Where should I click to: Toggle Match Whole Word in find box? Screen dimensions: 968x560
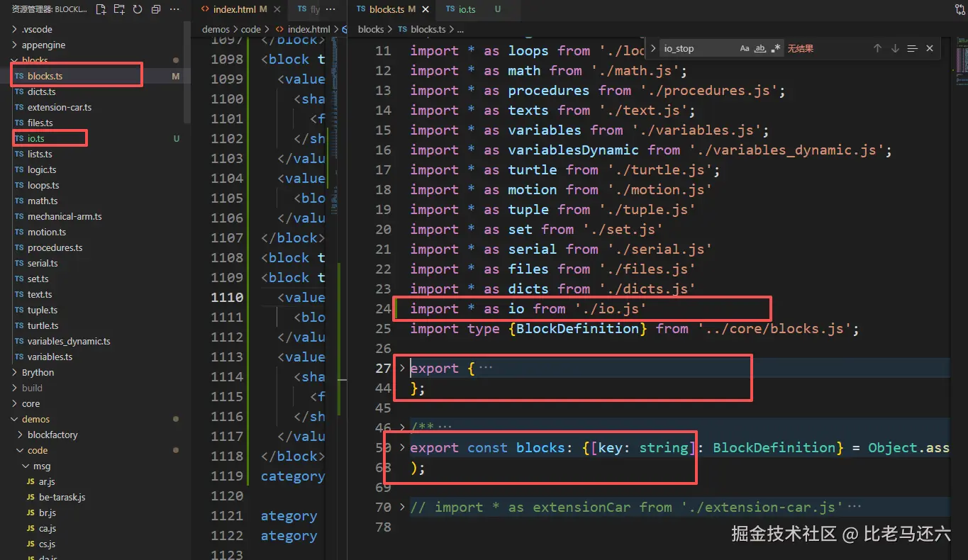tap(760, 48)
